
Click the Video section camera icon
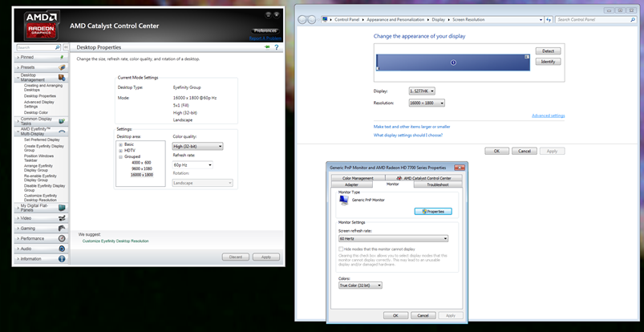click(62, 218)
